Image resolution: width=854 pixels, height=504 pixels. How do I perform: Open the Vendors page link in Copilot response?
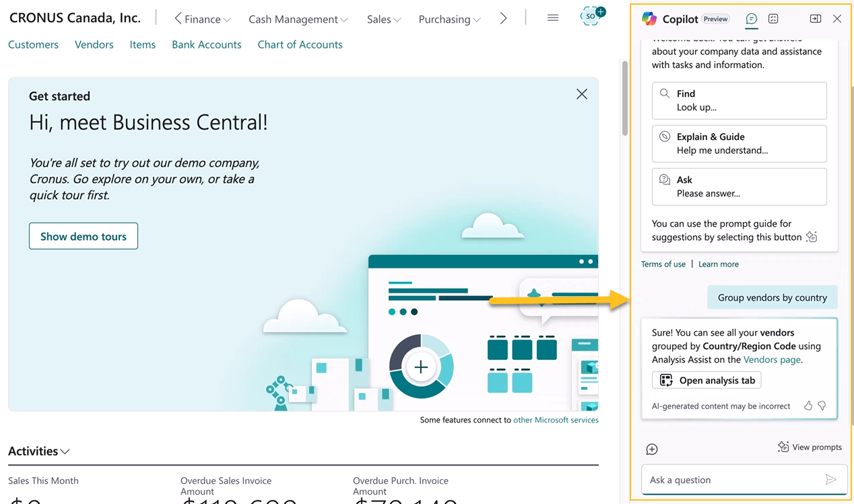click(772, 359)
